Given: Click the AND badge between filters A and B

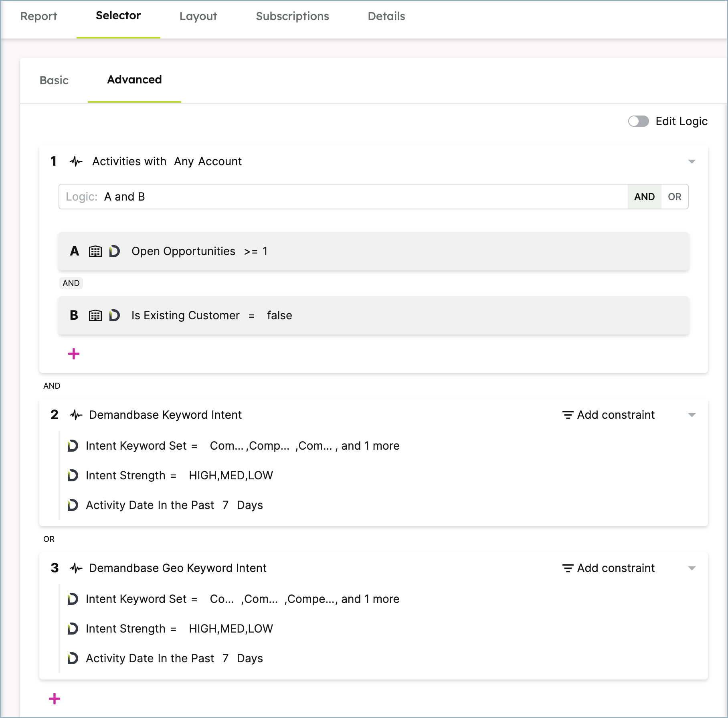Looking at the screenshot, I should pyautogui.click(x=71, y=283).
